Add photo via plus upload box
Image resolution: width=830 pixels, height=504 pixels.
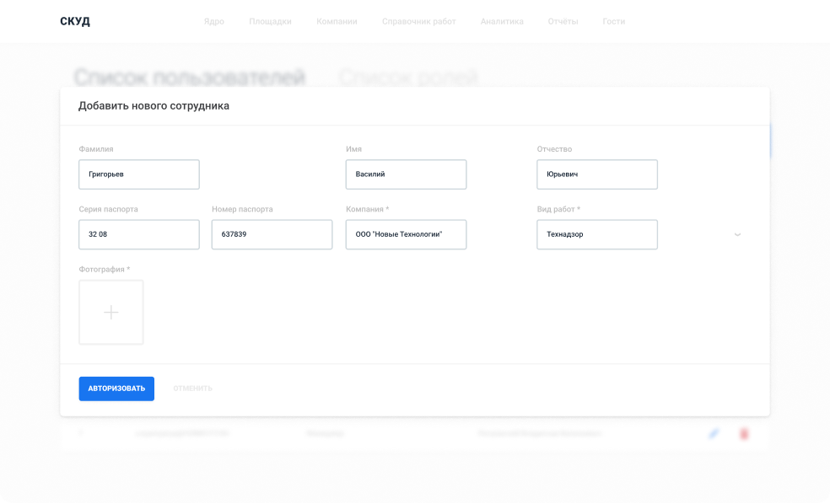[111, 313]
